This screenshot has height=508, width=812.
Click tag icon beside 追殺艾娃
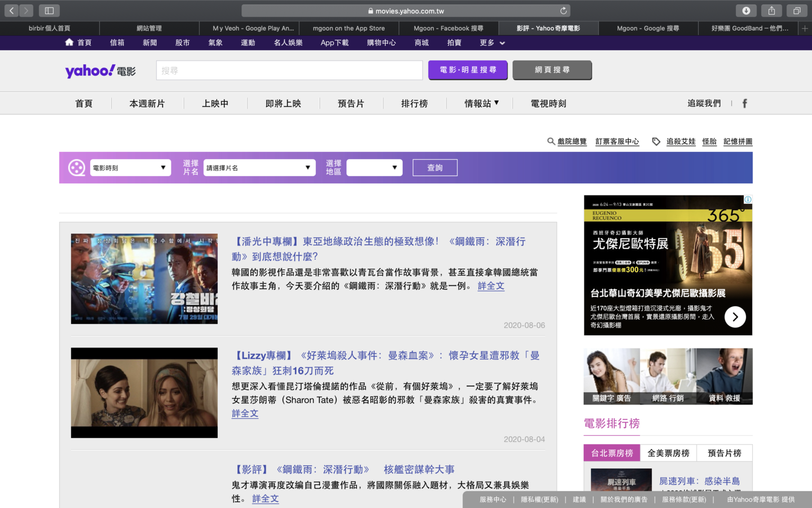[x=656, y=142]
